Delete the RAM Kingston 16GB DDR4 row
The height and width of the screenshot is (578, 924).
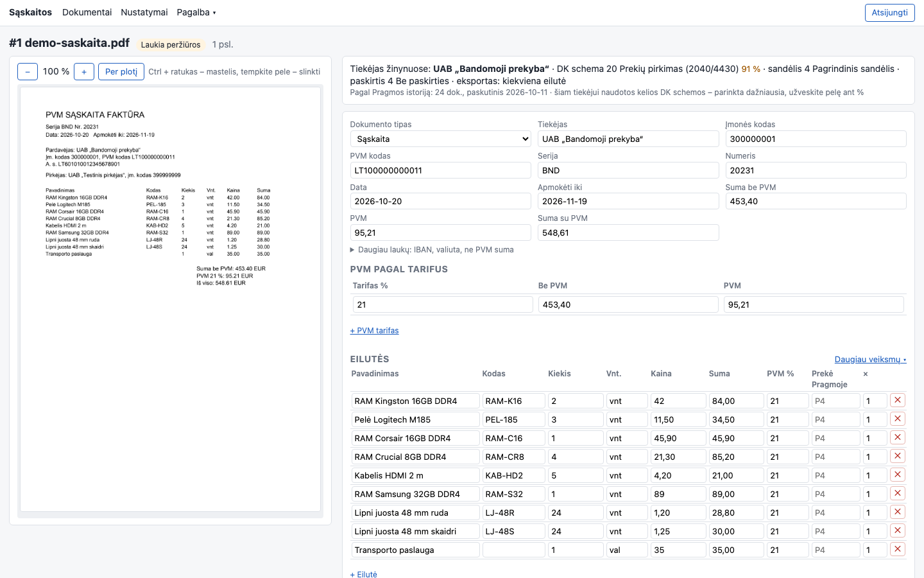click(898, 400)
